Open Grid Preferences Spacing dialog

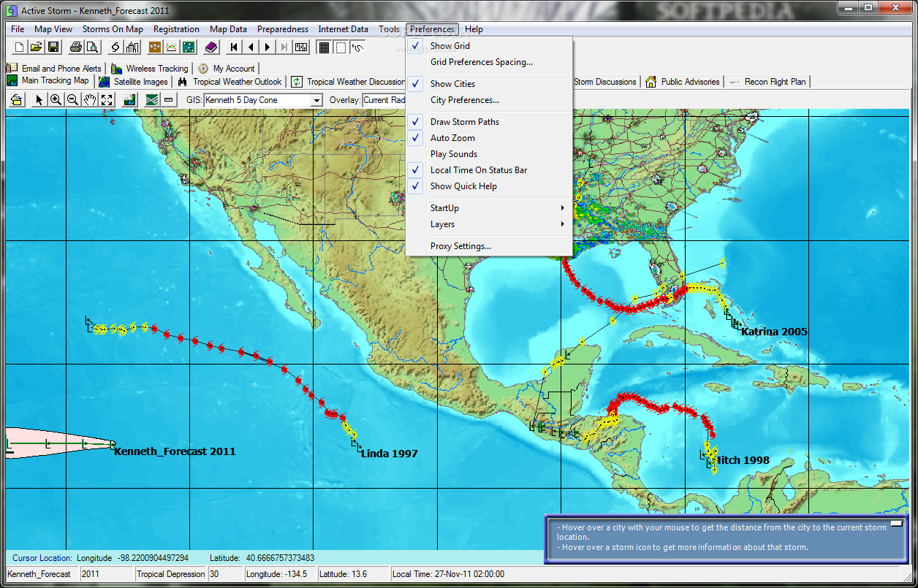click(x=489, y=61)
